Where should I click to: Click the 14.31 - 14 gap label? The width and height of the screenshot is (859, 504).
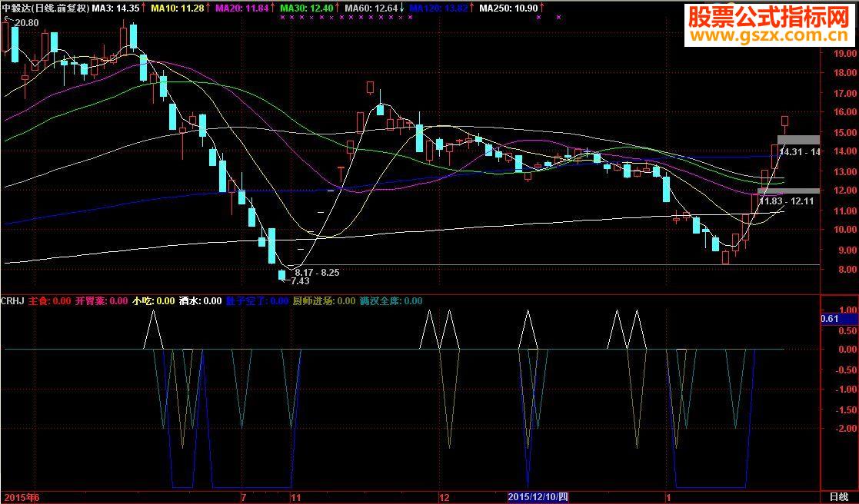coord(799,152)
